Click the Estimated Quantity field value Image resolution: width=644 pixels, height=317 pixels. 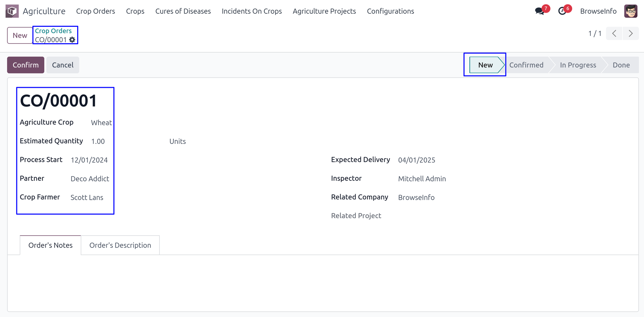tap(98, 141)
